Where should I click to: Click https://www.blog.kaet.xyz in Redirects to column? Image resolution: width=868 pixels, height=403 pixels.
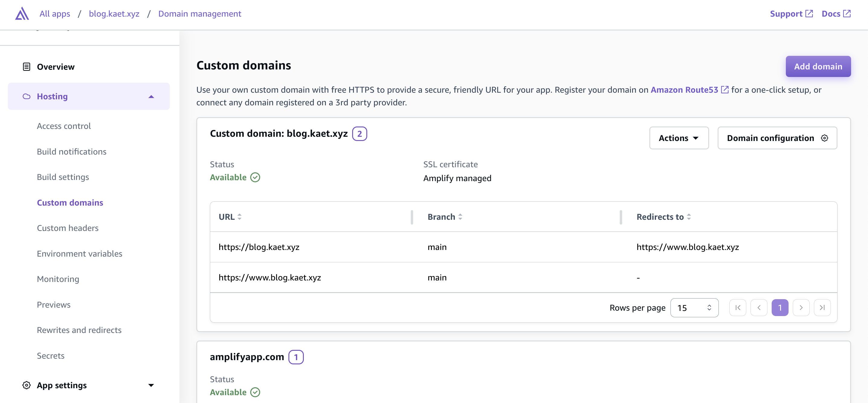tap(687, 247)
